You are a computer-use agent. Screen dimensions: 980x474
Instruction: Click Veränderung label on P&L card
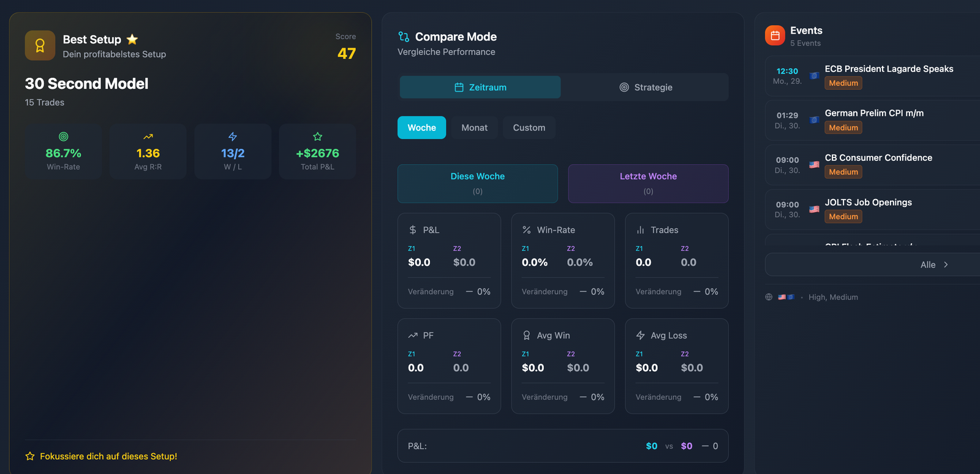coord(431,292)
